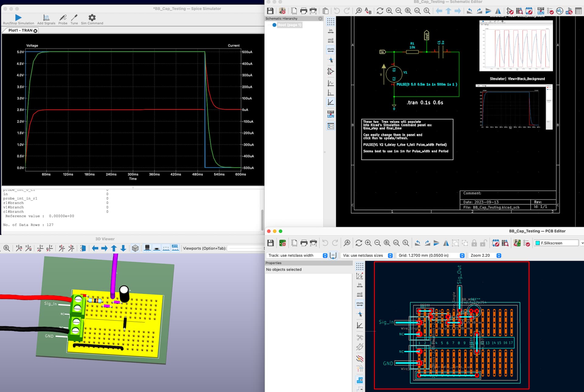
Task: Toggle orthographic projection cube in 3D Viewer
Action: 135,248
